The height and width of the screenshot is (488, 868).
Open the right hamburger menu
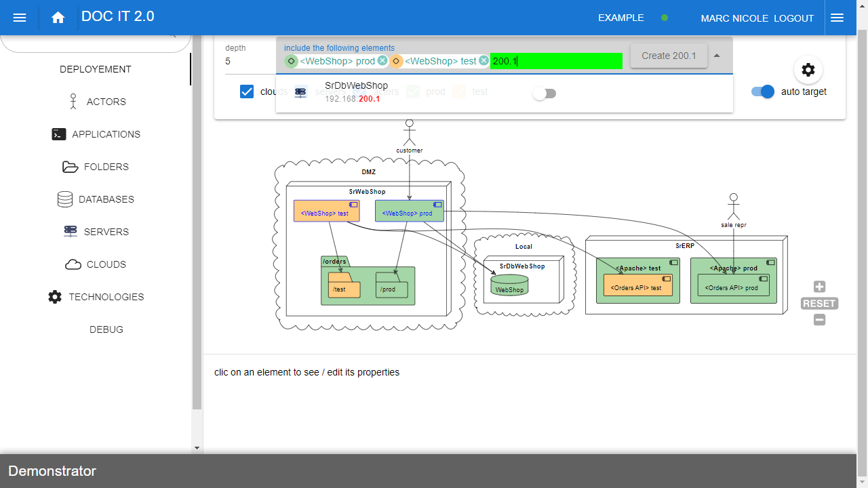pos(837,18)
